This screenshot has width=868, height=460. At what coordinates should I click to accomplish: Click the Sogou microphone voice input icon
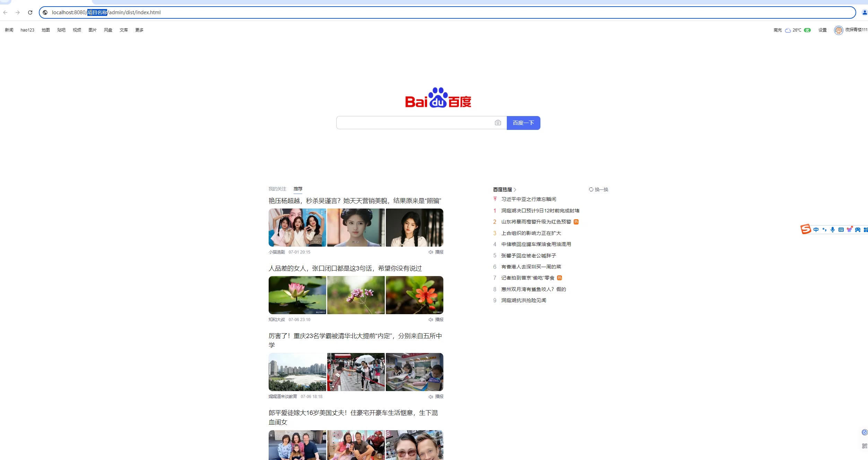coord(833,230)
